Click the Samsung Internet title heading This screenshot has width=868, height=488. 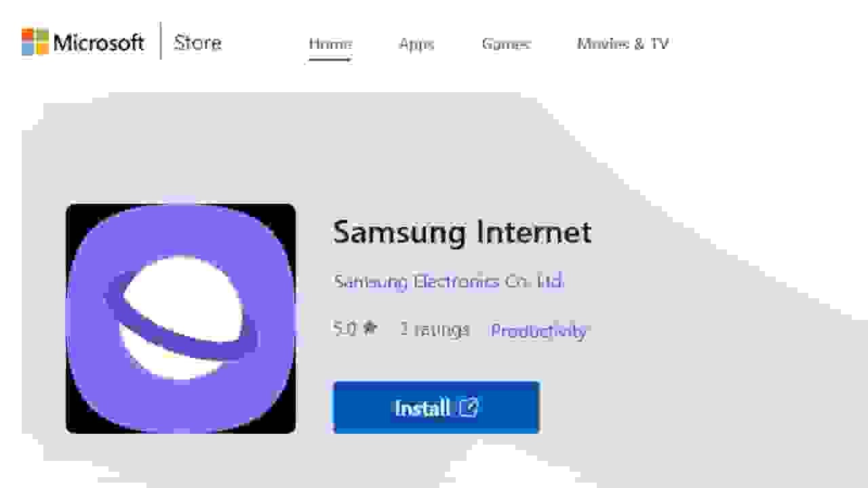coord(462,232)
